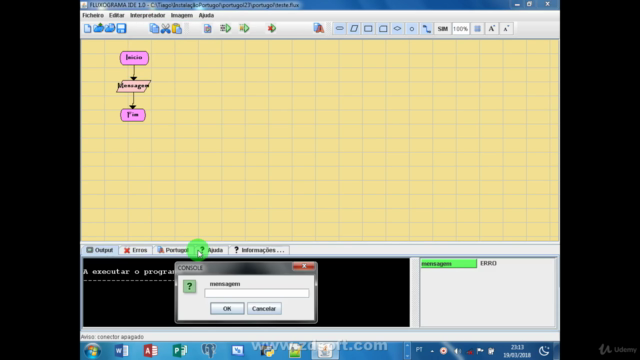Focus the mensagem input field
Viewport: 640px width, 360px height.
coord(257,293)
